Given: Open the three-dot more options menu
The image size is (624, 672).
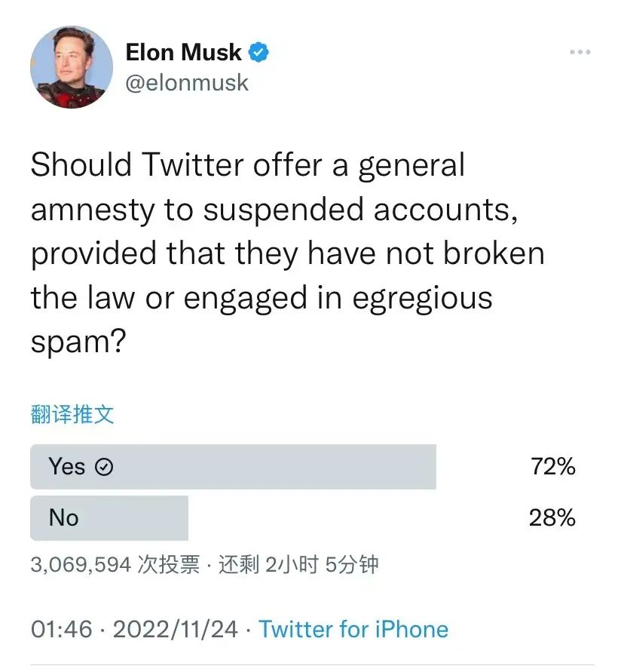Looking at the screenshot, I should (x=579, y=52).
